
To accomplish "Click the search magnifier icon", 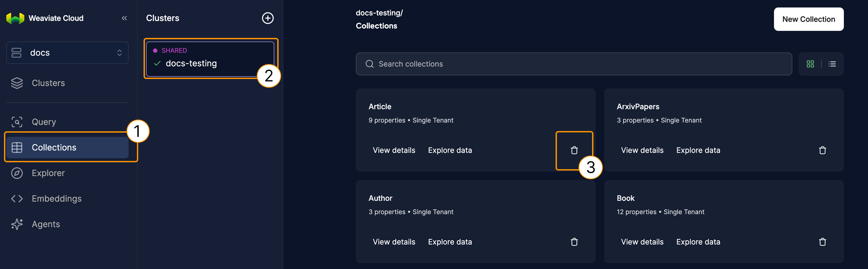I will click(369, 64).
